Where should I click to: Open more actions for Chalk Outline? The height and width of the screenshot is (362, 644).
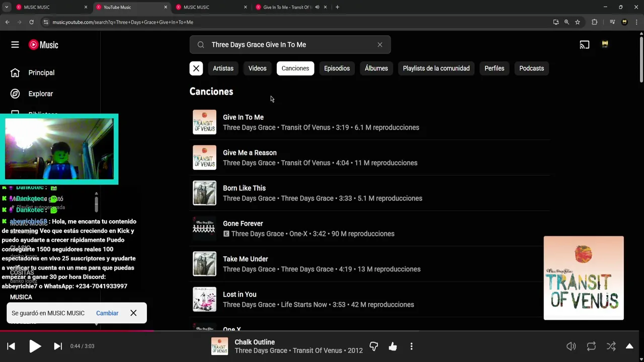coord(412,346)
